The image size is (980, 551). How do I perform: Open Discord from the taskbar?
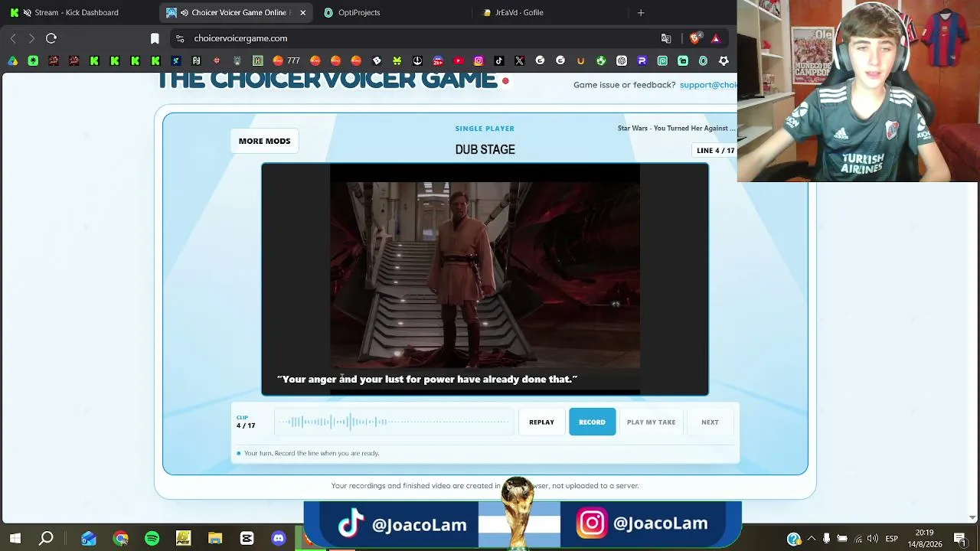click(279, 539)
